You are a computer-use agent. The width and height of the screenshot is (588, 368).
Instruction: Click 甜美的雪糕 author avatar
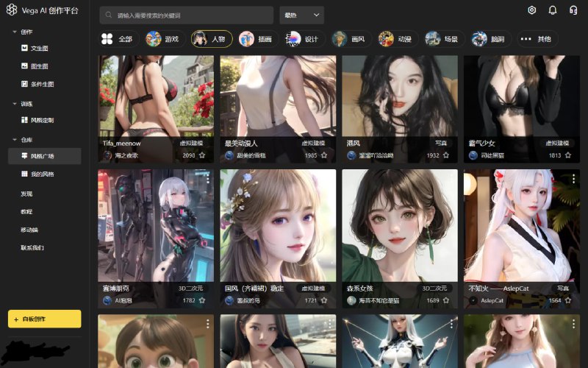(229, 155)
